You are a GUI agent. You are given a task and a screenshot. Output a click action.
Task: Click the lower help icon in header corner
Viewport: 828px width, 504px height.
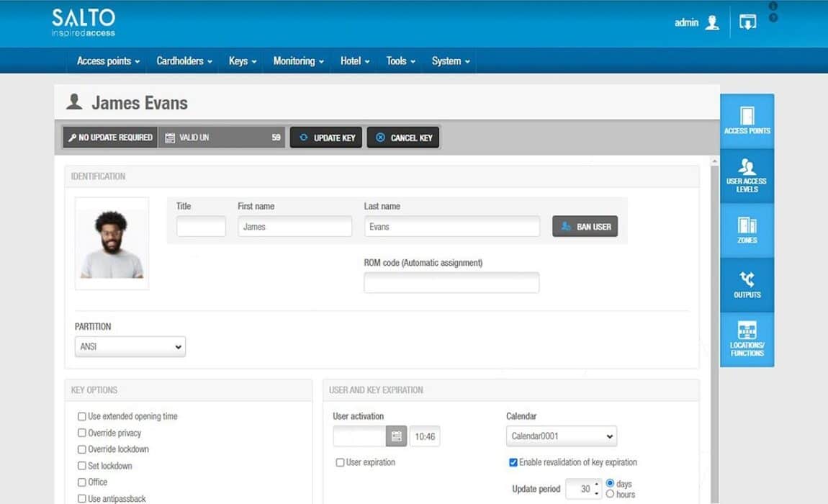click(x=773, y=17)
